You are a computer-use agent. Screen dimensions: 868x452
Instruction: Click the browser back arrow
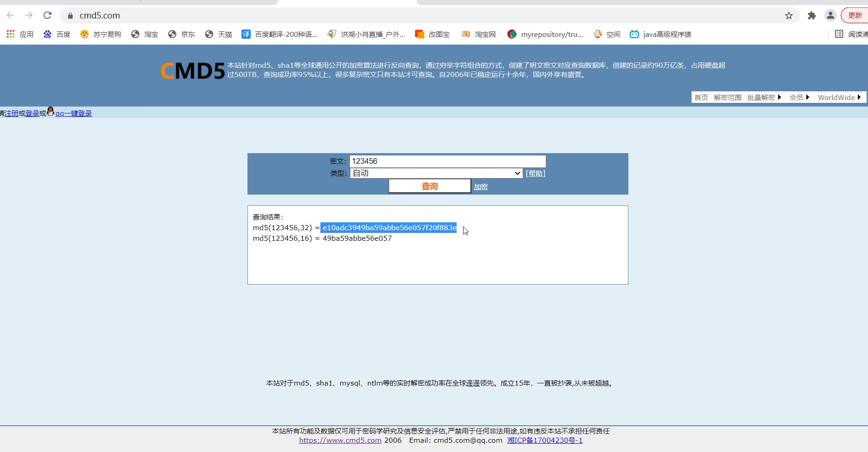(10, 15)
